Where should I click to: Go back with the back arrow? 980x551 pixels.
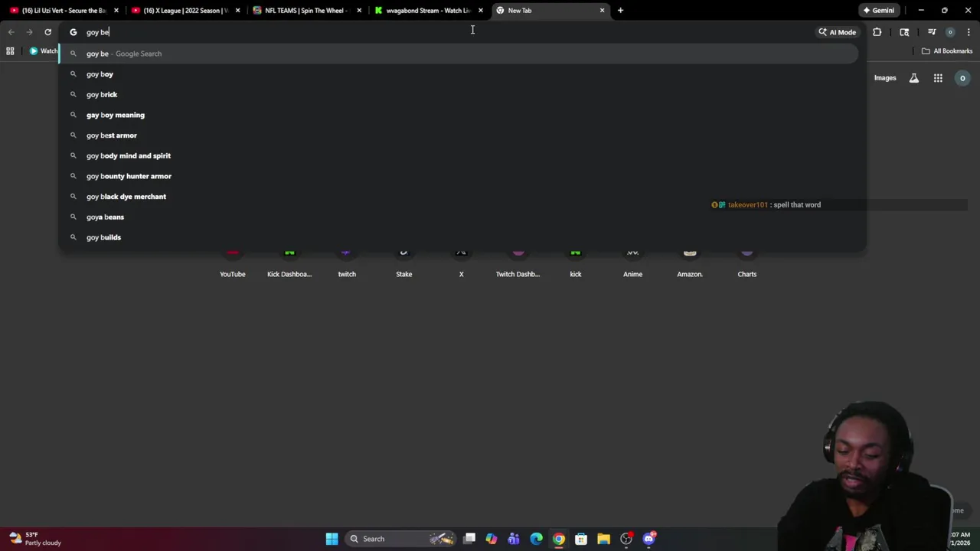(11, 32)
